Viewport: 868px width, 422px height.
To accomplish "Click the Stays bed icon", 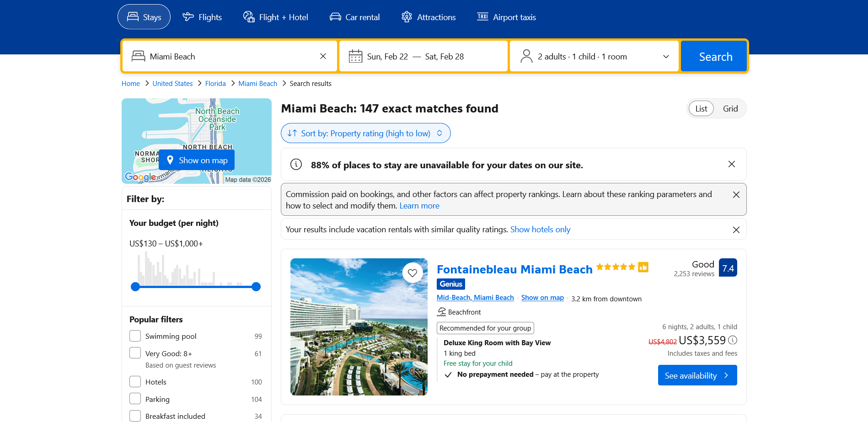I will point(133,17).
